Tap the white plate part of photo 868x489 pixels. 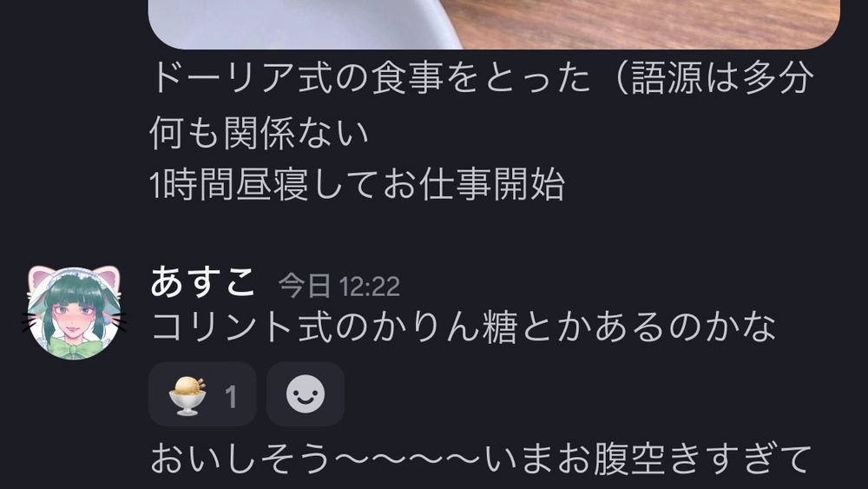(299, 23)
